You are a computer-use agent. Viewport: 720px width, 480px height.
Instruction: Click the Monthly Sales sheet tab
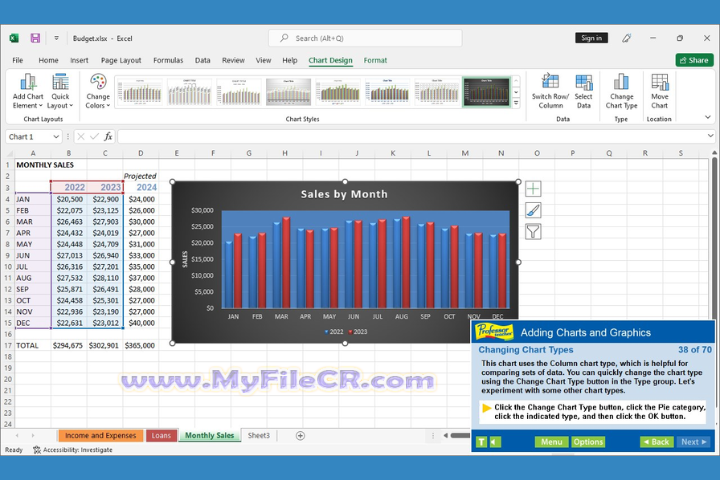click(209, 435)
